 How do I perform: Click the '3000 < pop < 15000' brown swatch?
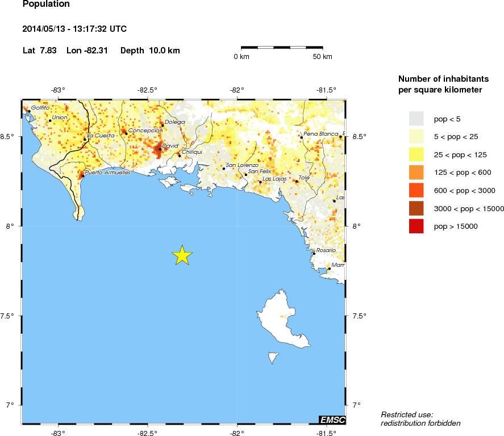tap(416, 208)
